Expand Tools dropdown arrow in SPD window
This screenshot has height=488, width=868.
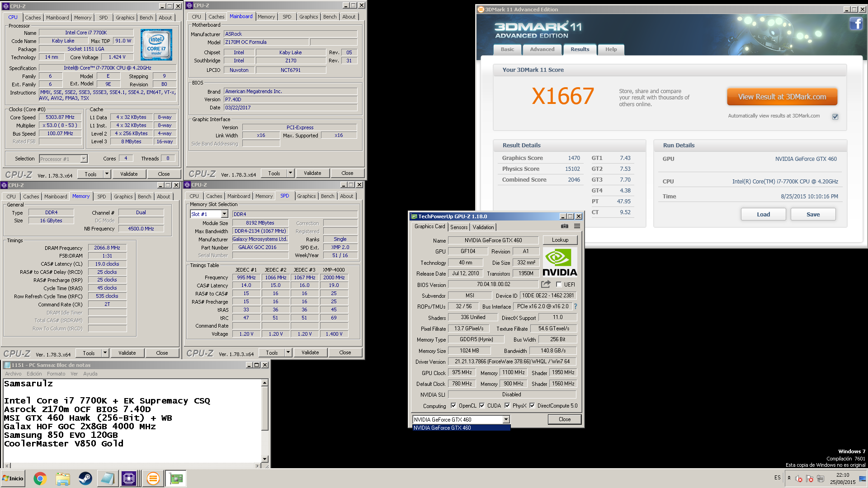288,352
